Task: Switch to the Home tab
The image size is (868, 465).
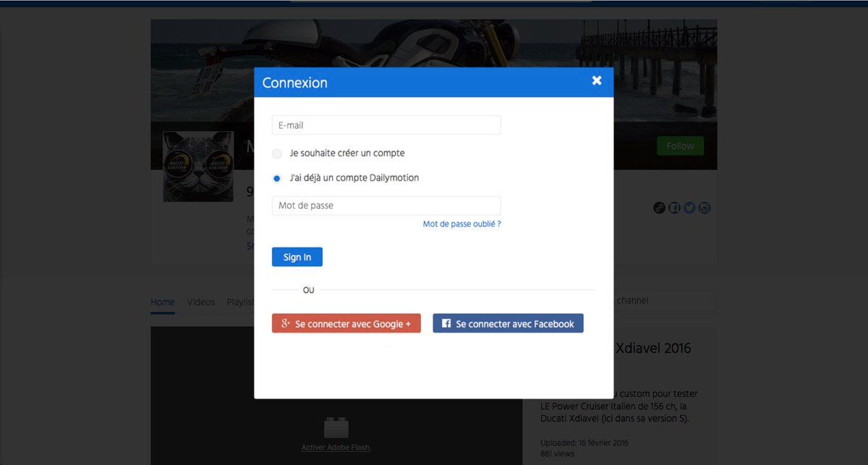Action: point(163,302)
